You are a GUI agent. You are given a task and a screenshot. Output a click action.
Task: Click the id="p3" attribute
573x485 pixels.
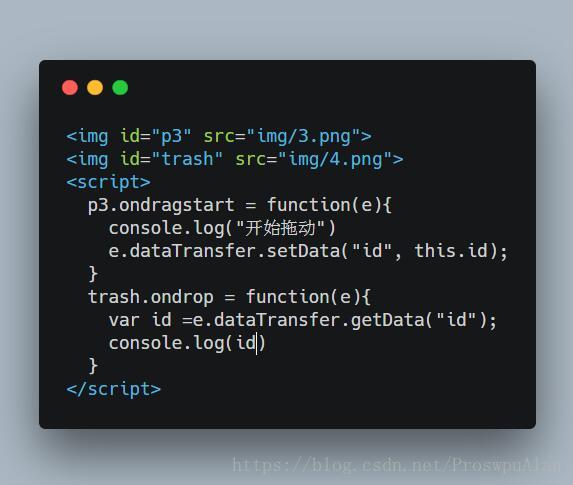(x=156, y=136)
